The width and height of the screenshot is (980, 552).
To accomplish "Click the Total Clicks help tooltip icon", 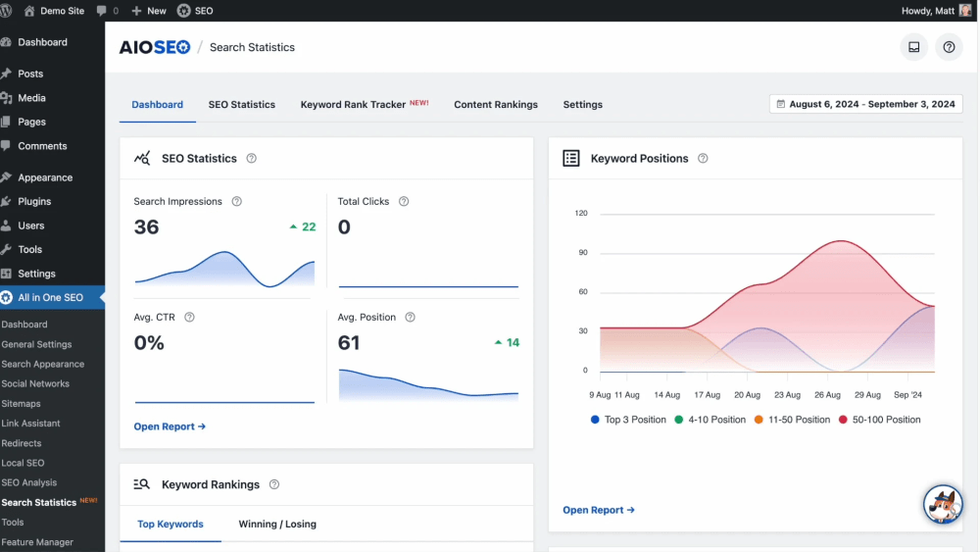I will 404,201.
